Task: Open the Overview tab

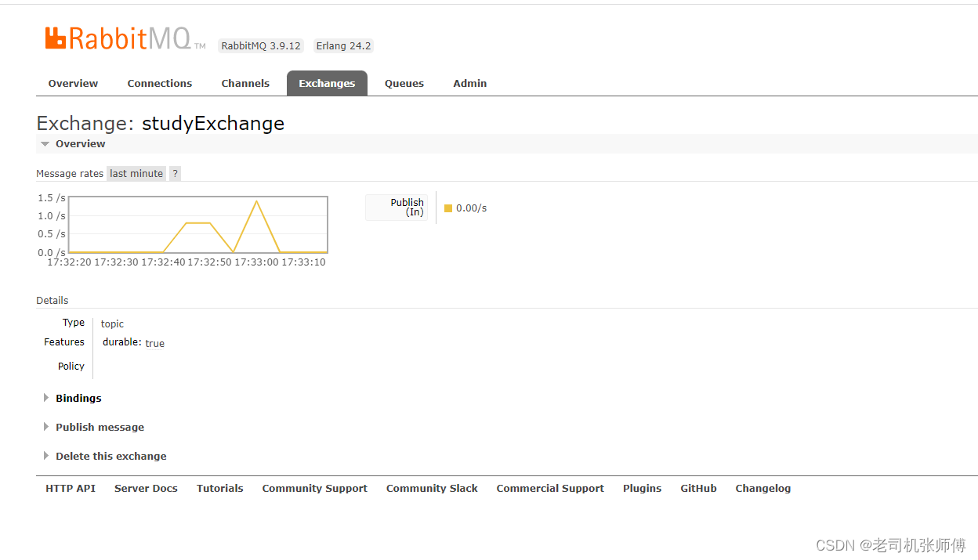Action: click(73, 83)
